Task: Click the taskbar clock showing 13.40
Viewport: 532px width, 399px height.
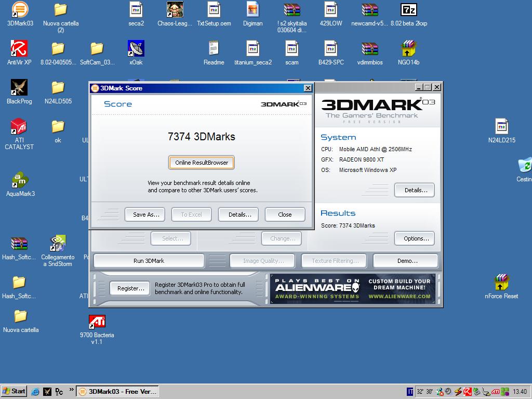Action: click(x=520, y=392)
